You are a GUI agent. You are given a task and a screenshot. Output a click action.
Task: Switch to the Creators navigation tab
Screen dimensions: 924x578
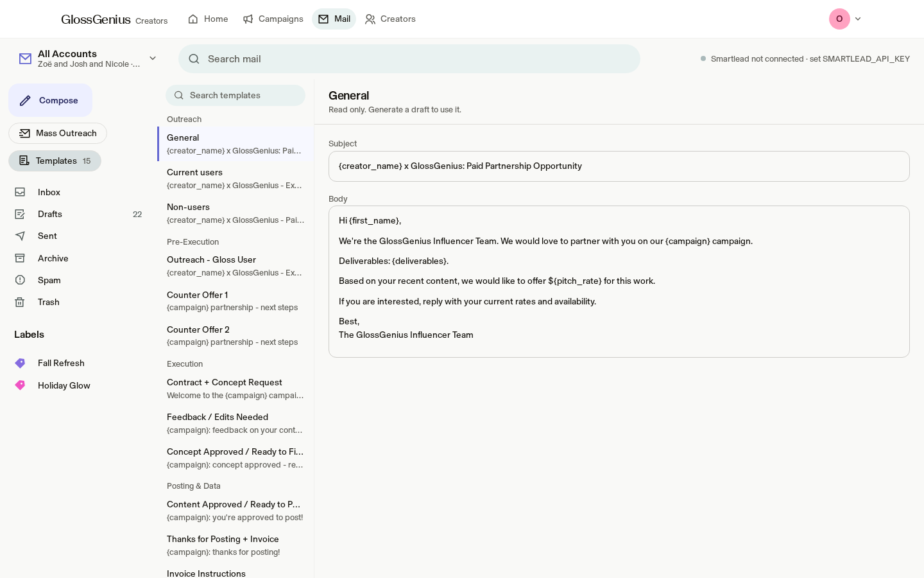point(390,19)
